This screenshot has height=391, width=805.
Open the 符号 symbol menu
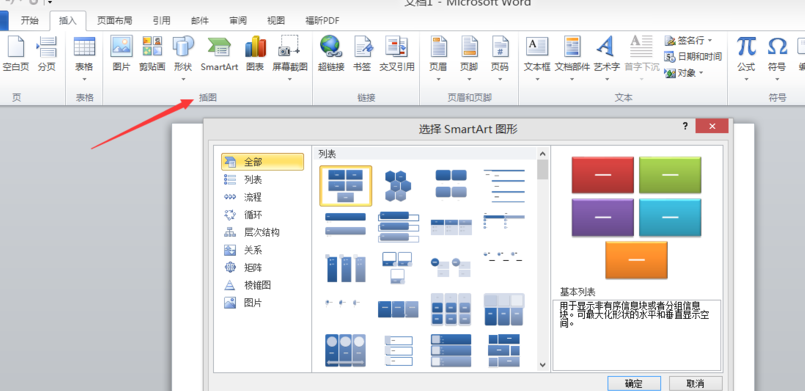click(x=777, y=59)
